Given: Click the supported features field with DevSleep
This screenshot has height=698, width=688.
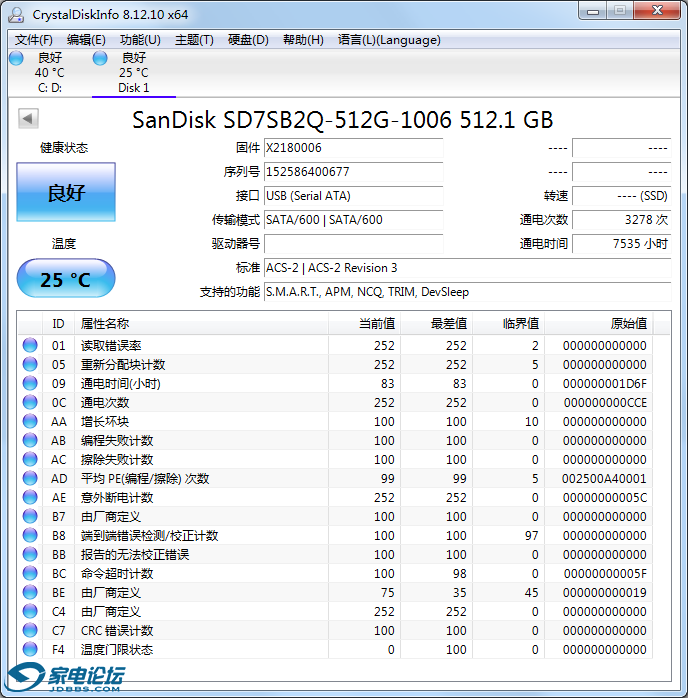Looking at the screenshot, I should (x=467, y=292).
